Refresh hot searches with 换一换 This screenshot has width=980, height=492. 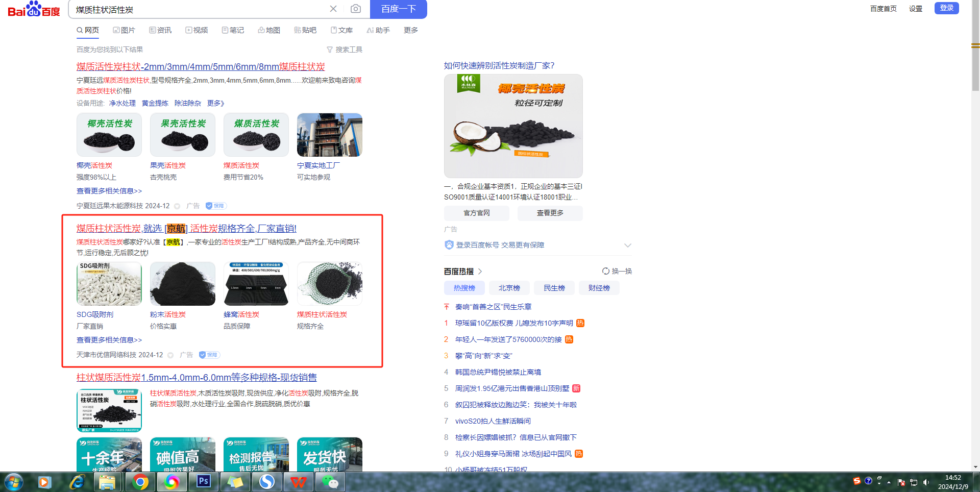[617, 271]
